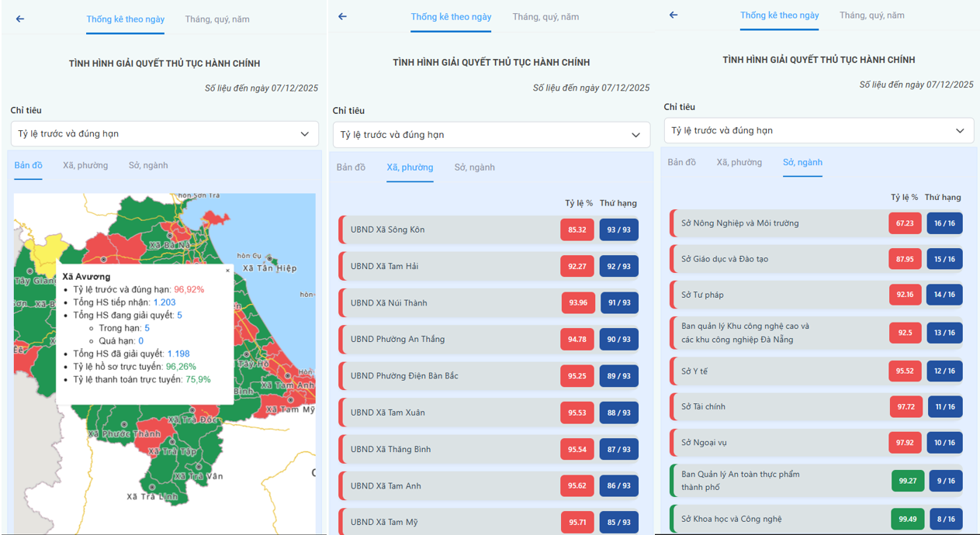Click the Xã Tân Hiệp marker on map

(271, 259)
